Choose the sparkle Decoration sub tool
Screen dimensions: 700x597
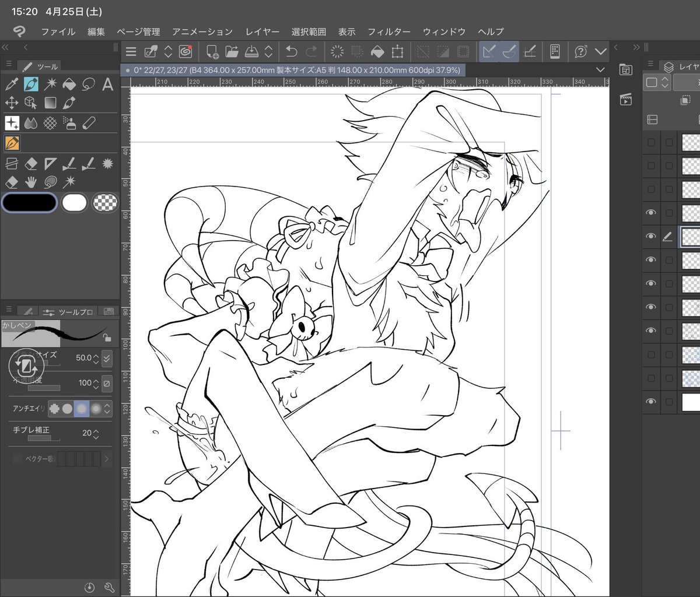click(x=12, y=123)
